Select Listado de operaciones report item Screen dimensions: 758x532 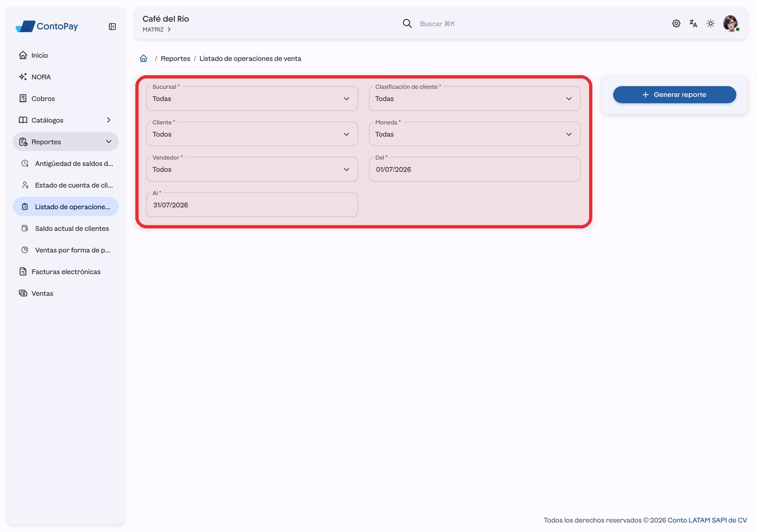pyautogui.click(x=66, y=207)
